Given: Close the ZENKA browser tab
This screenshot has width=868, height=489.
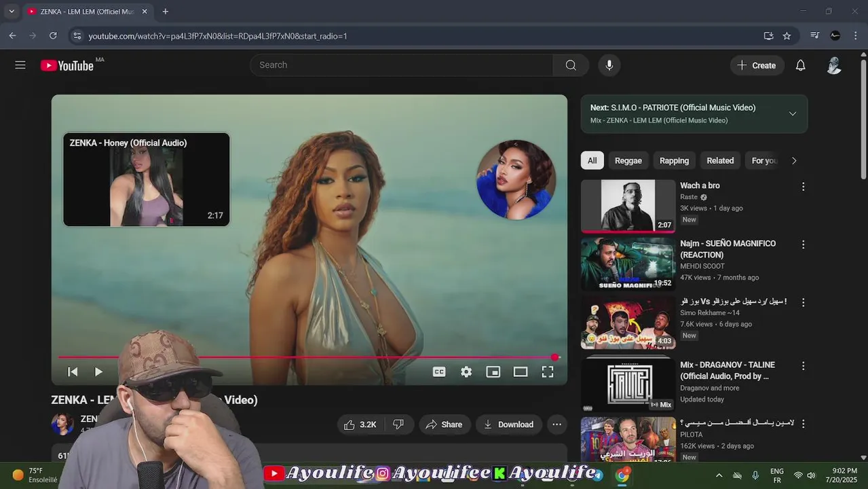Looking at the screenshot, I should (145, 12).
